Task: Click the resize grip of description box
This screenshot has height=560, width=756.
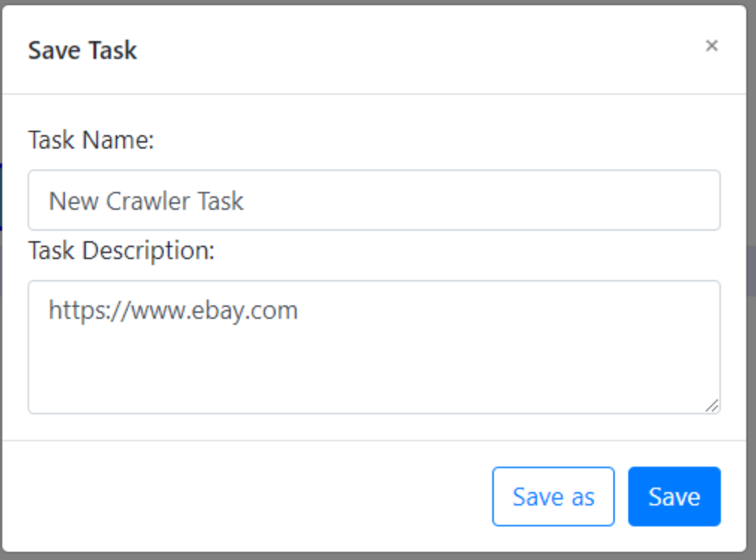Action: coord(712,405)
